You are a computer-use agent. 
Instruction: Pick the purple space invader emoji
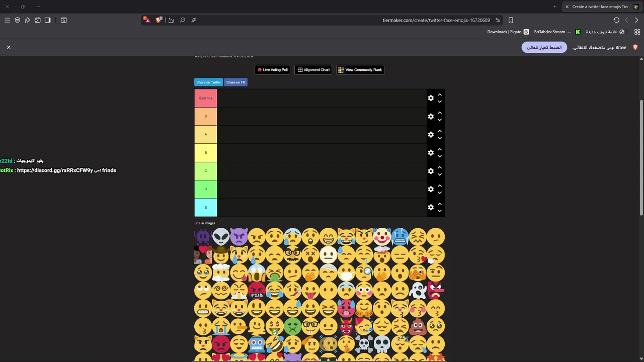[x=203, y=236]
